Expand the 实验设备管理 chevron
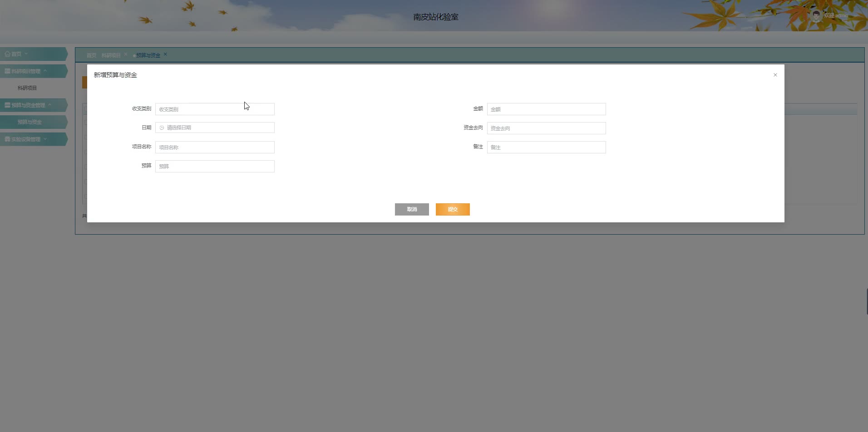Viewport: 868px width, 432px height. pyautogui.click(x=45, y=139)
